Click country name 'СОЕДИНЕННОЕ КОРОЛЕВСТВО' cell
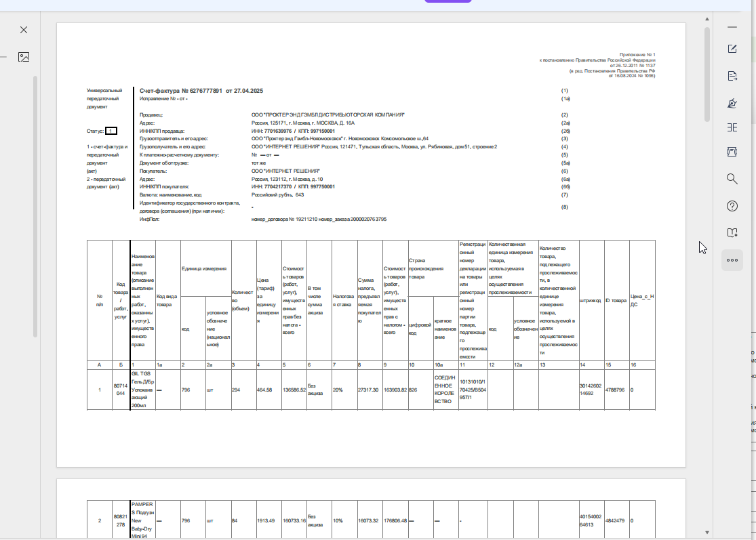756x540 pixels. [x=445, y=390]
